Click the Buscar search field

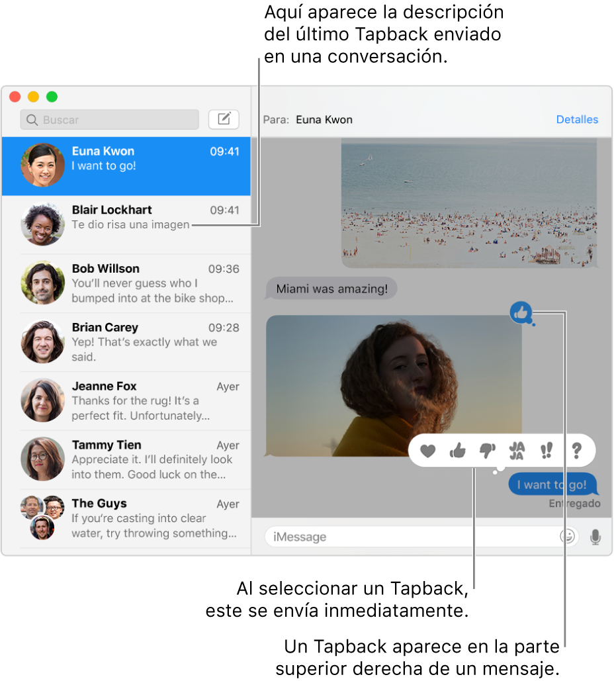click(x=109, y=119)
